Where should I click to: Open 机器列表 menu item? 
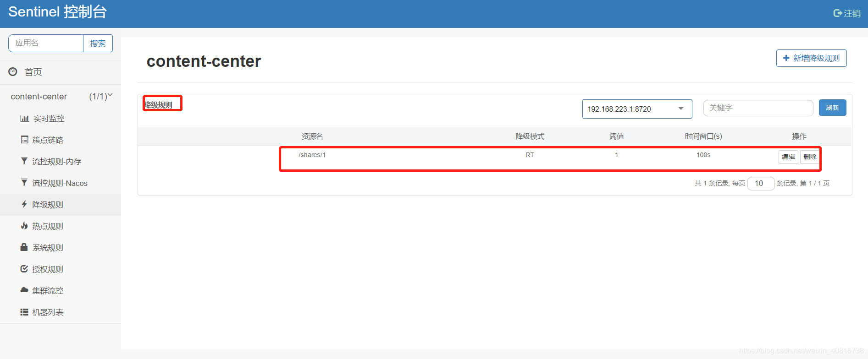61,312
